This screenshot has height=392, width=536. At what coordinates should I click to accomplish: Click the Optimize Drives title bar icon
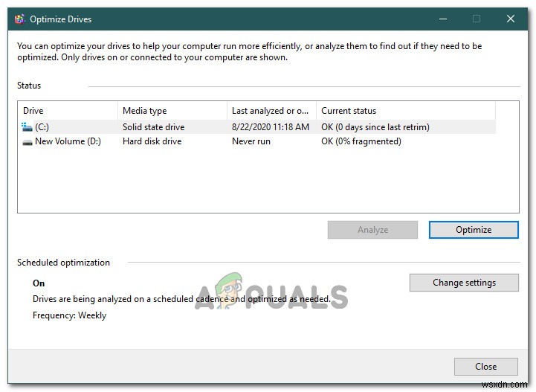point(20,19)
